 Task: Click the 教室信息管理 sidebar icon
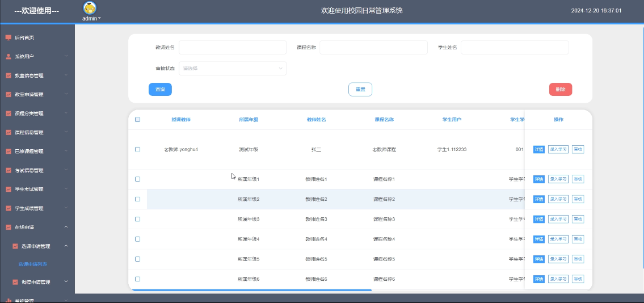pos(8,75)
